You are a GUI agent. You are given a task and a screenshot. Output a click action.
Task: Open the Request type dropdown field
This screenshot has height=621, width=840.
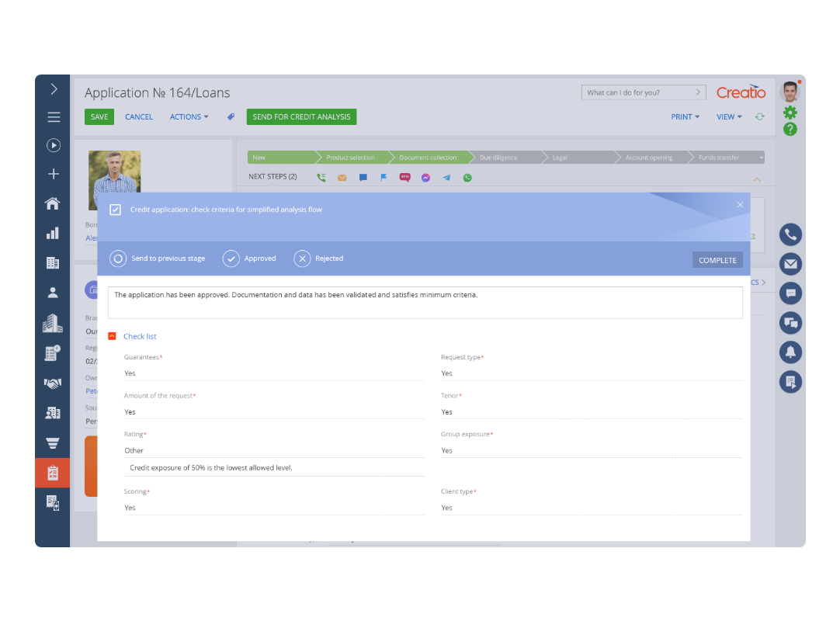pyautogui.click(x=592, y=373)
